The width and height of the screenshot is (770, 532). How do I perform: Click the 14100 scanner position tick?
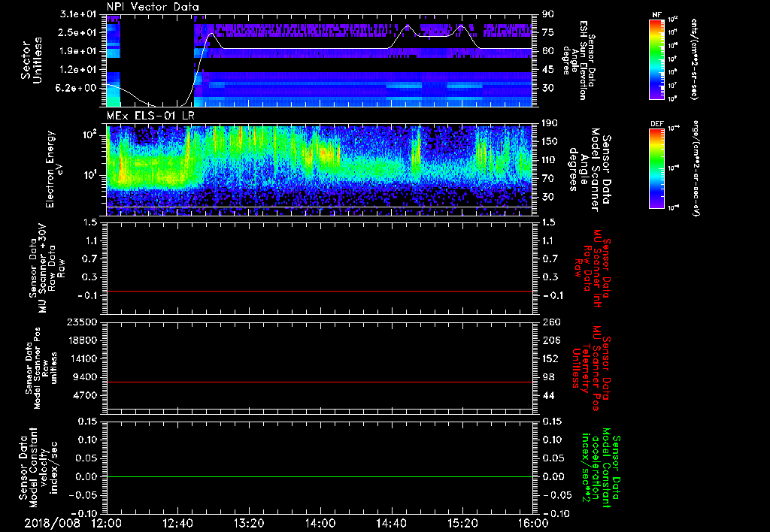tap(83, 358)
